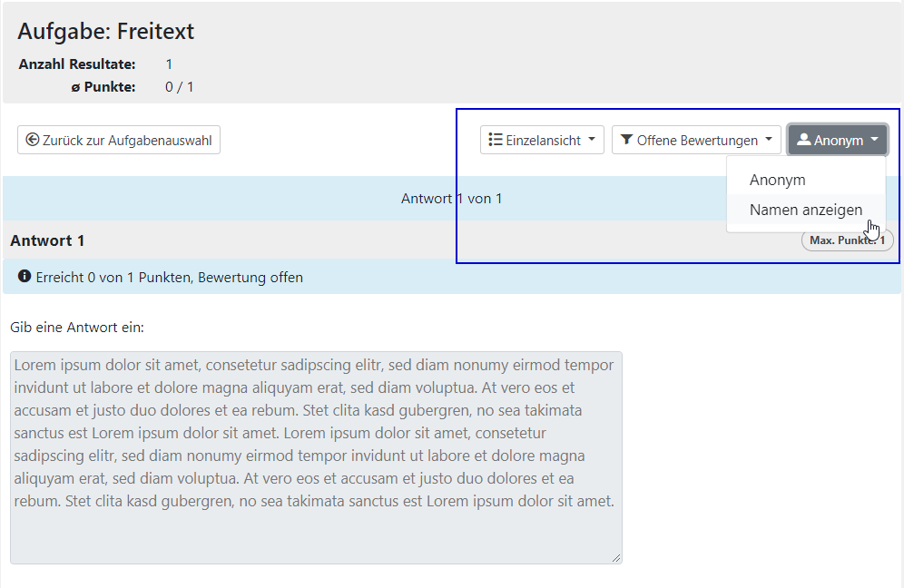Click the 'ø Punkte' value 0 / 1
904x588 pixels.
click(x=179, y=87)
